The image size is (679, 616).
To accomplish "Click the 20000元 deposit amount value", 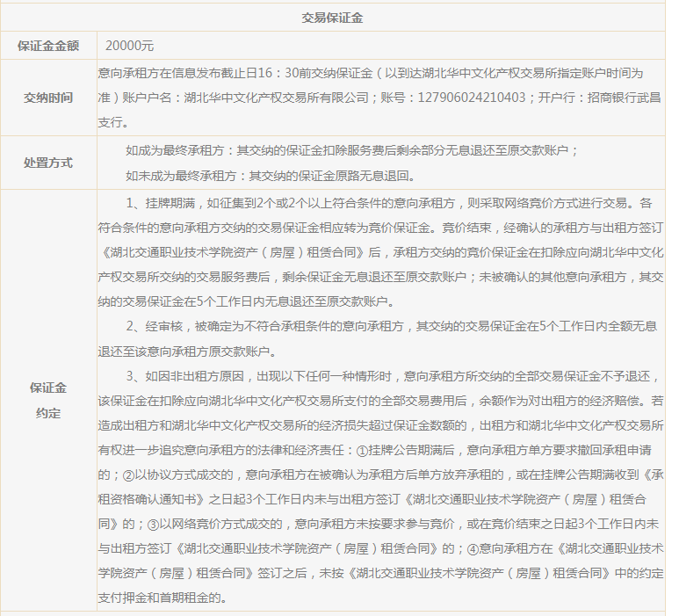I will tap(129, 46).
